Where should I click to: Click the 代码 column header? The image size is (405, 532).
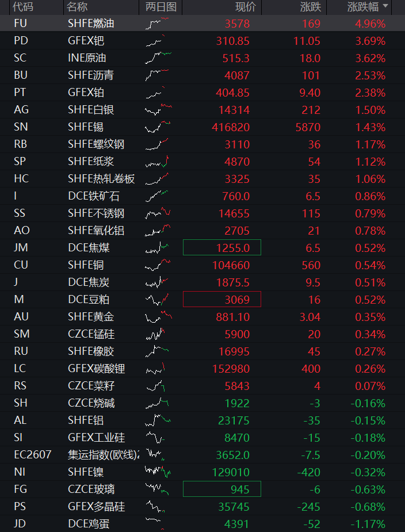click(x=23, y=6)
